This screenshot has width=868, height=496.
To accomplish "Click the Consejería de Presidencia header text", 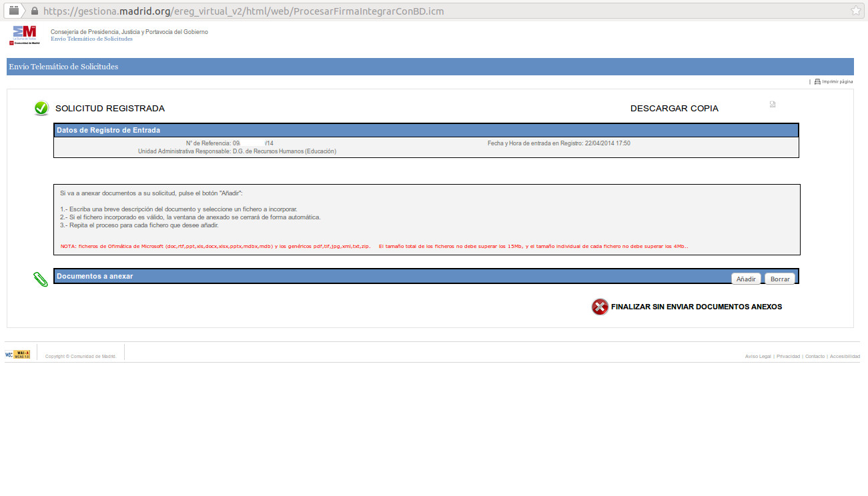I will coord(129,32).
